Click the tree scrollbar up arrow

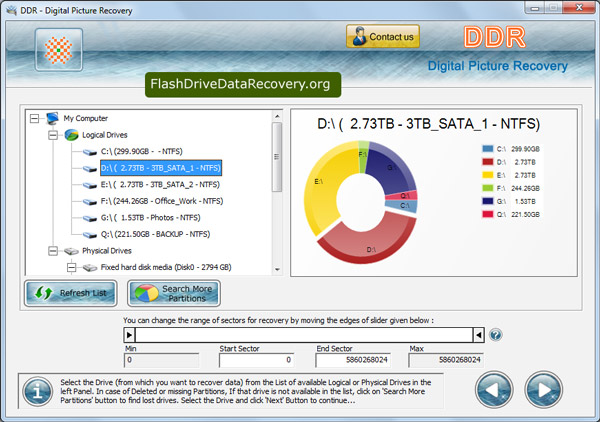tap(277, 116)
